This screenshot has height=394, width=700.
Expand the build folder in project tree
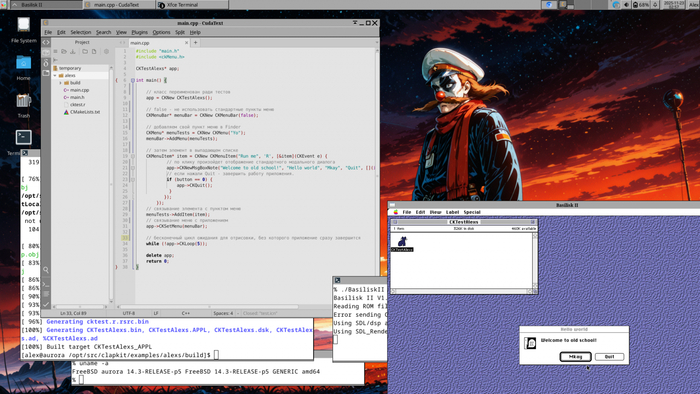60,83
